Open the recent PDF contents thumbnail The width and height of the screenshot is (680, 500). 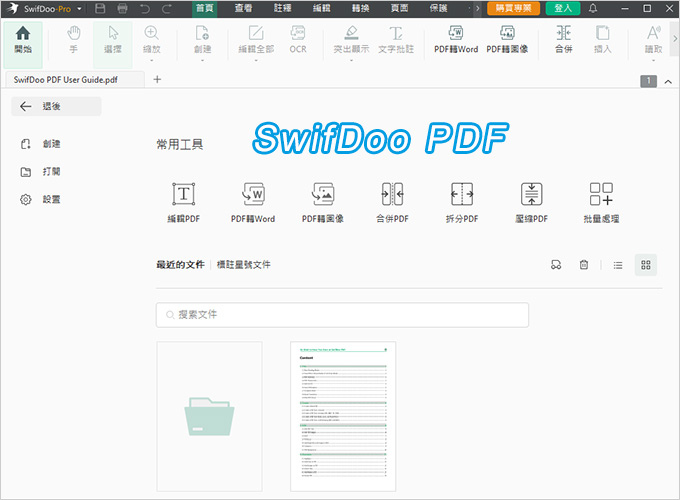tap(343, 416)
